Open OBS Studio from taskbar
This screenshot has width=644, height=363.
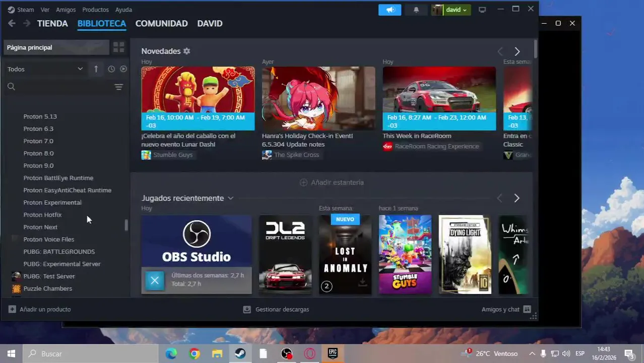point(286,353)
